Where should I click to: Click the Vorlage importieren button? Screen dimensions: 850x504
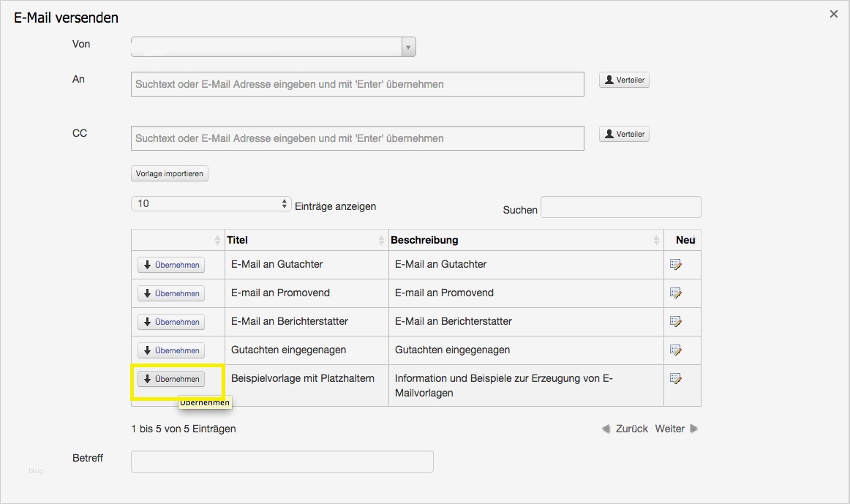[x=170, y=173]
